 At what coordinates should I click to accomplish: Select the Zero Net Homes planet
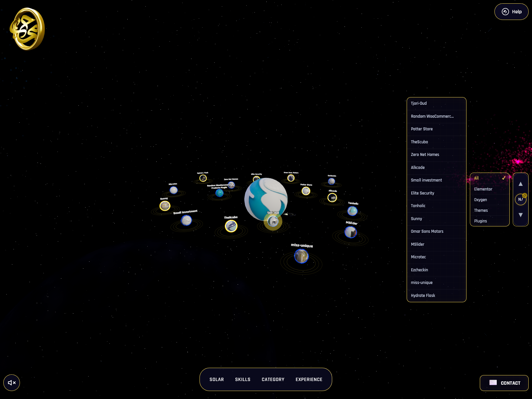232,185
